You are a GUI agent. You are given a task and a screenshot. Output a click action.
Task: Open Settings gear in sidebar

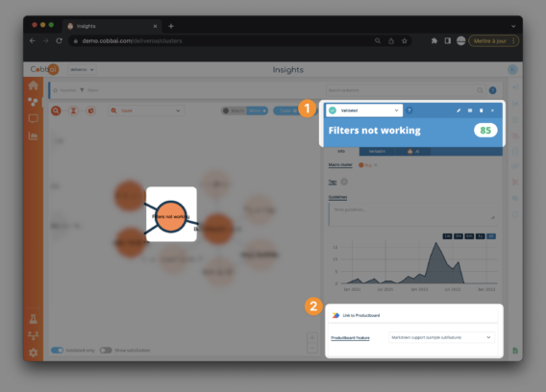click(34, 353)
